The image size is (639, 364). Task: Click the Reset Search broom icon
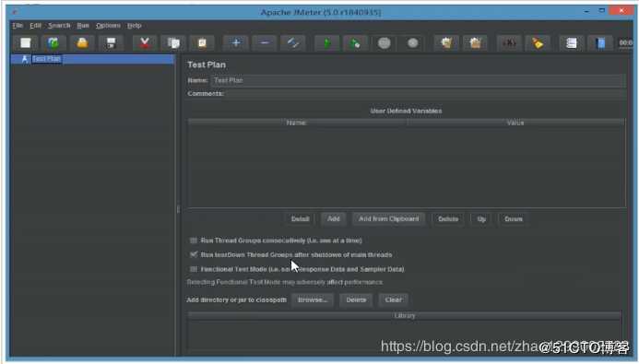tap(538, 42)
